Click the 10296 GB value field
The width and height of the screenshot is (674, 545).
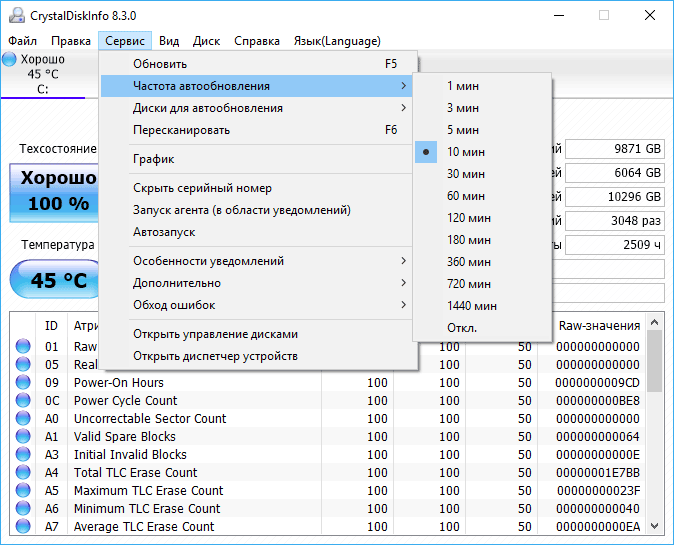point(615,197)
